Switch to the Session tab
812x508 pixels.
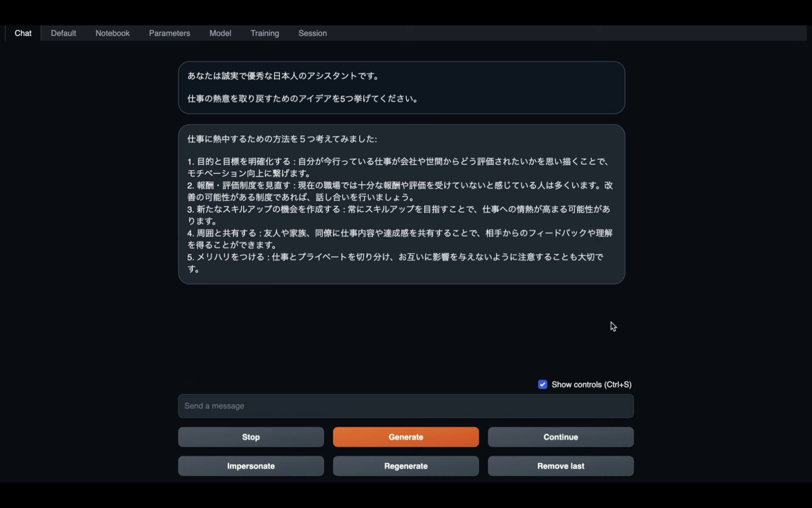click(312, 33)
